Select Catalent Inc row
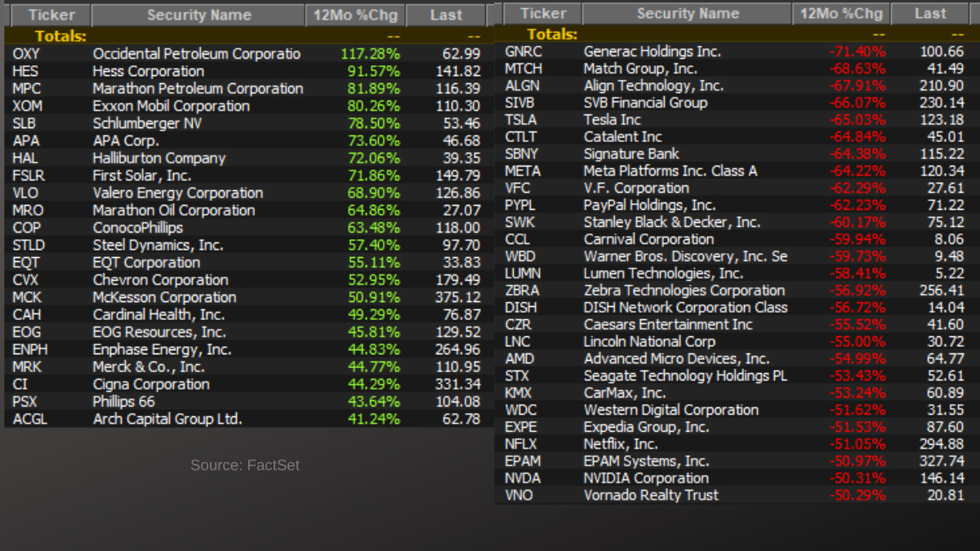Viewport: 980px width, 551px height. pos(737,136)
